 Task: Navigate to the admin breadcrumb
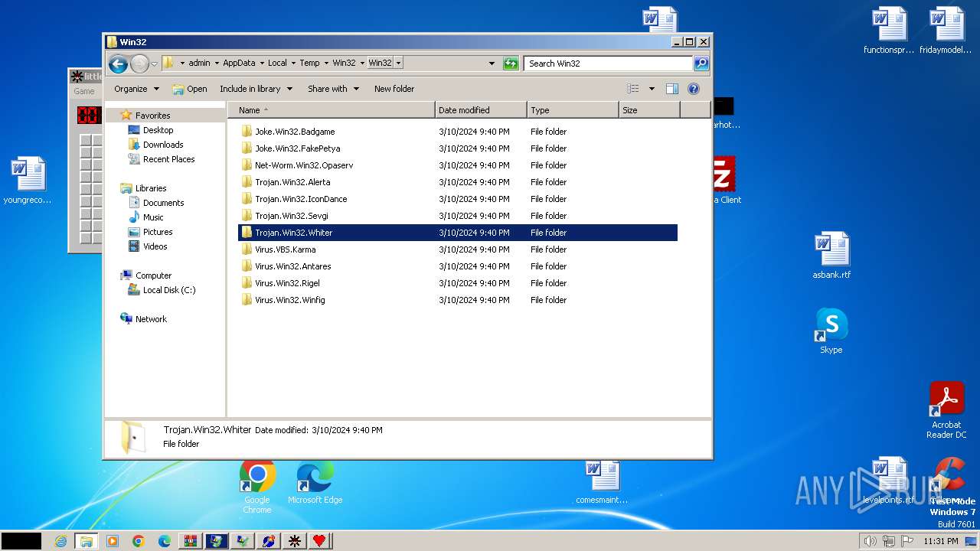(199, 64)
